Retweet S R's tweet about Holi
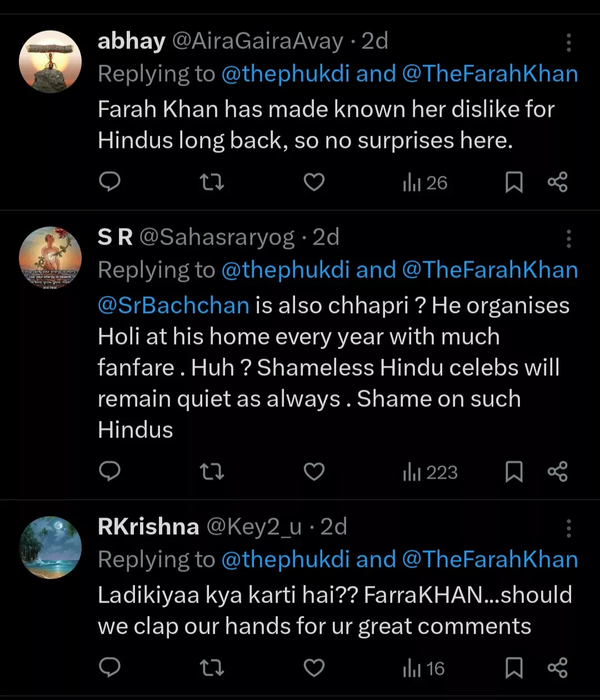Image resolution: width=600 pixels, height=700 pixels. pos(212,472)
